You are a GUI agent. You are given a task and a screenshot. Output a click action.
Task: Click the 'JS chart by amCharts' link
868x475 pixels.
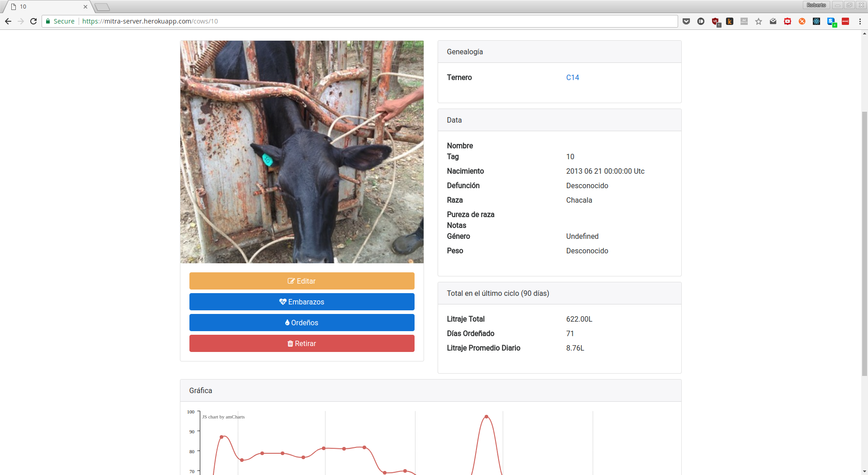[223, 417]
